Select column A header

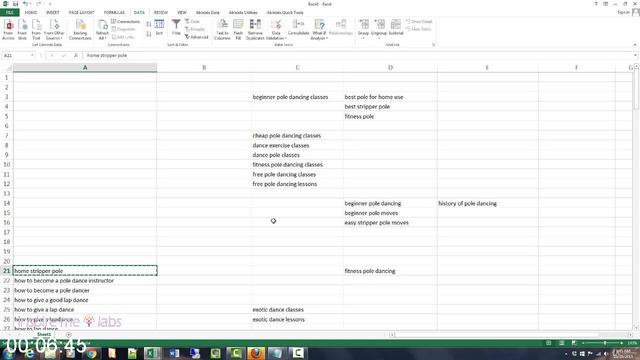(x=85, y=67)
